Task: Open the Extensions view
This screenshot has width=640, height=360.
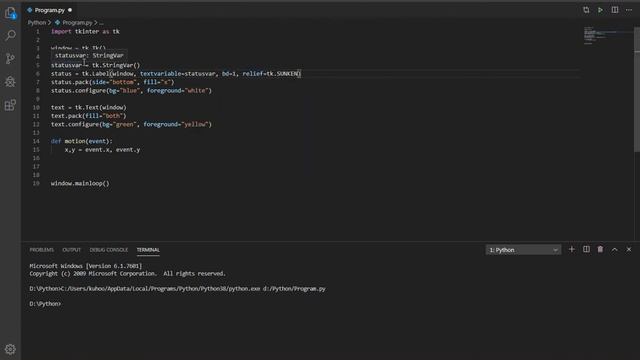Action: pyautogui.click(x=11, y=105)
